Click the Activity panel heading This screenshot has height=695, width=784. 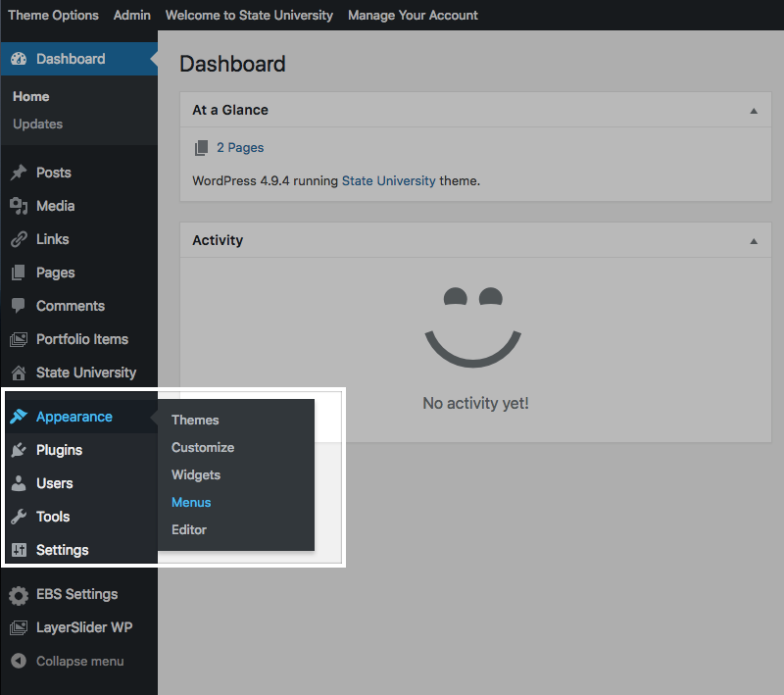pos(218,240)
